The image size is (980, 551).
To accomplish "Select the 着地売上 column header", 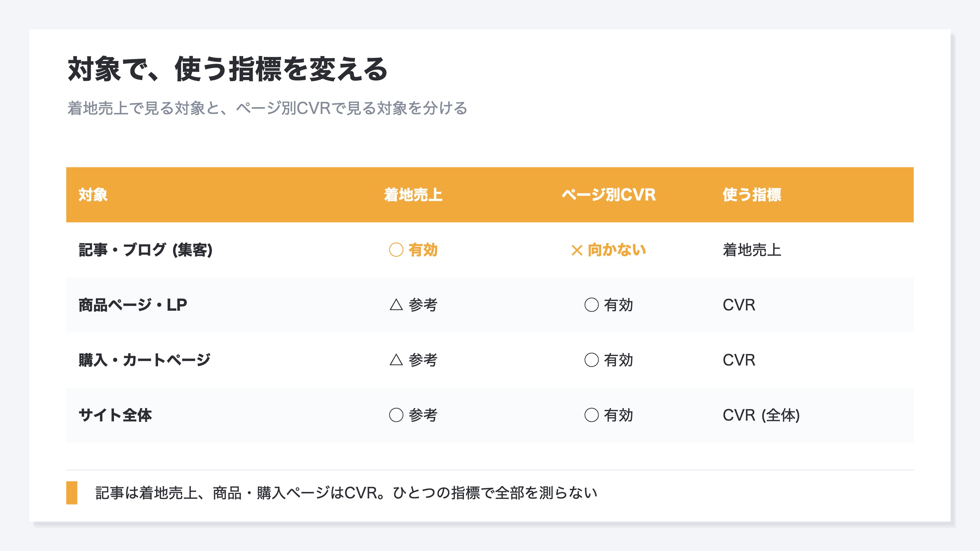I will point(413,195).
